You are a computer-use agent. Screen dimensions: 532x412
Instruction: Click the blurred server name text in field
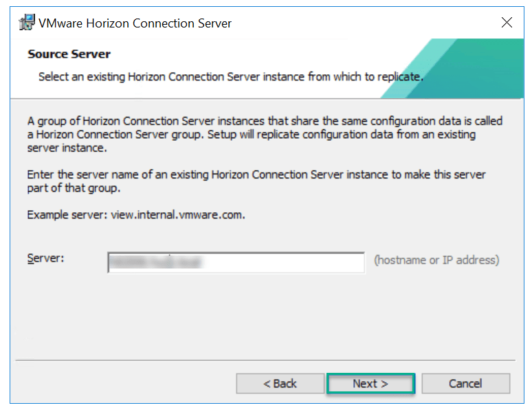tap(158, 262)
